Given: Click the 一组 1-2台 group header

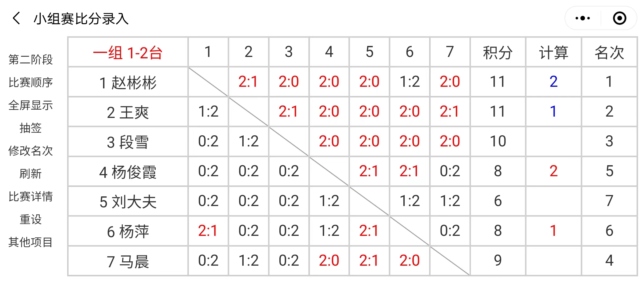Looking at the screenshot, I should pos(128,52).
